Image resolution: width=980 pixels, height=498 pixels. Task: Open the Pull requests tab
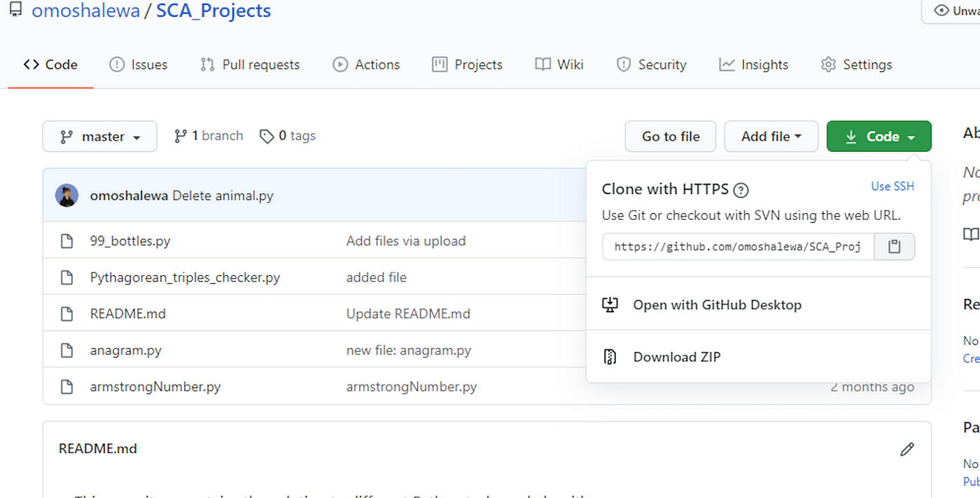tap(250, 64)
